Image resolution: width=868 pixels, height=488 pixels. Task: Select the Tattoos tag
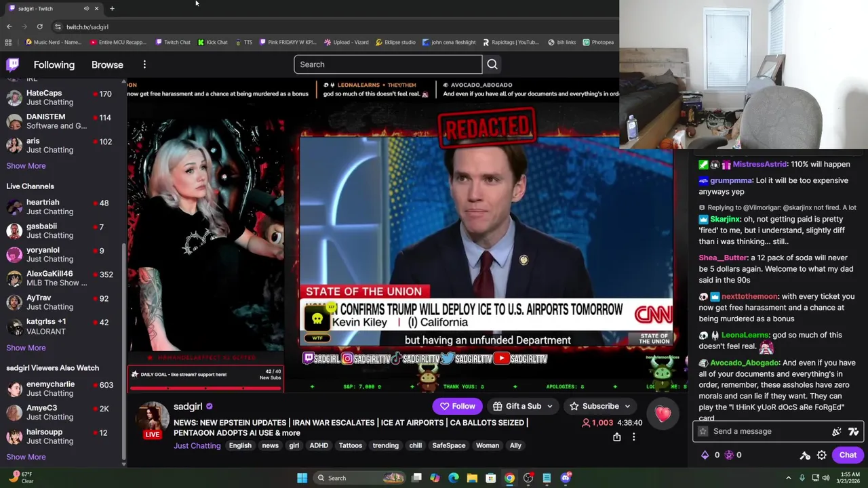point(351,445)
